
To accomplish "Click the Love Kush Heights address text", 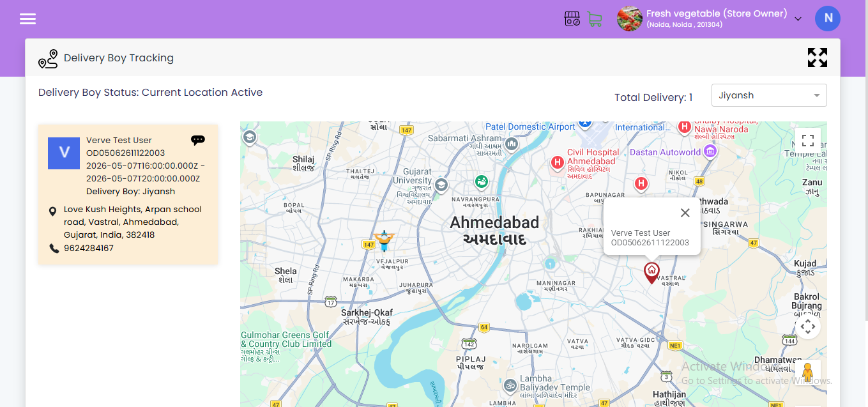I will click(x=133, y=222).
